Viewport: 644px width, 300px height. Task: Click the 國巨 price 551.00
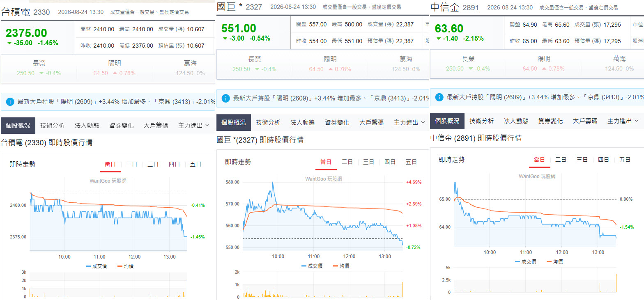pos(239,28)
